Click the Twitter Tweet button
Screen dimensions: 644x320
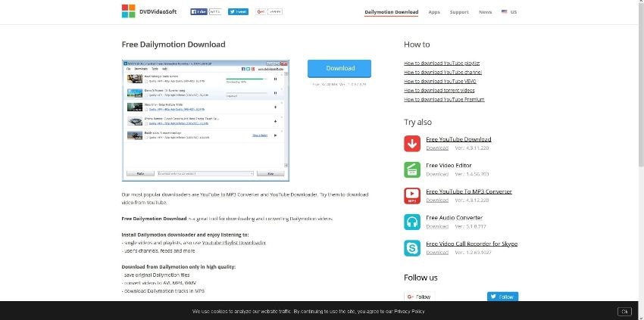pyautogui.click(x=238, y=12)
